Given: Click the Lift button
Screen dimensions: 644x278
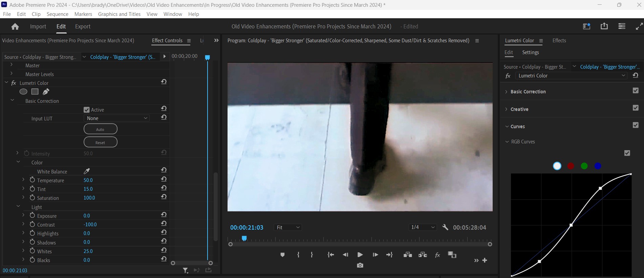Looking at the screenshot, I should tap(408, 255).
